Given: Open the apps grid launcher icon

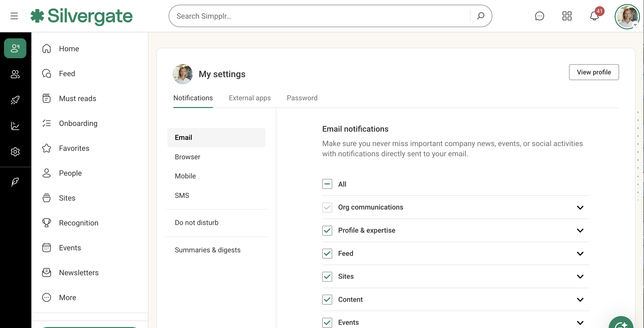Looking at the screenshot, I should click(x=567, y=16).
